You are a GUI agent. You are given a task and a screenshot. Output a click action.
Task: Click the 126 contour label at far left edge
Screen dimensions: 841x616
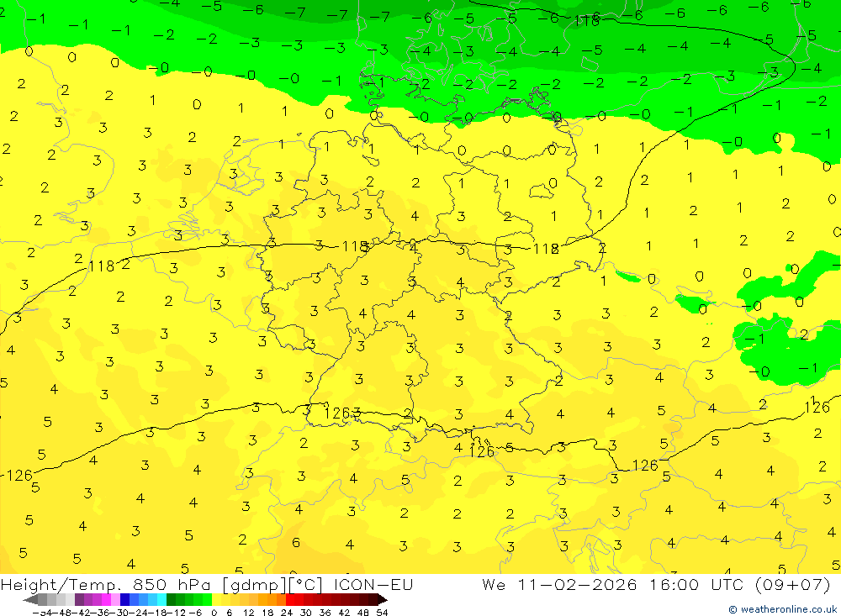pyautogui.click(x=19, y=476)
